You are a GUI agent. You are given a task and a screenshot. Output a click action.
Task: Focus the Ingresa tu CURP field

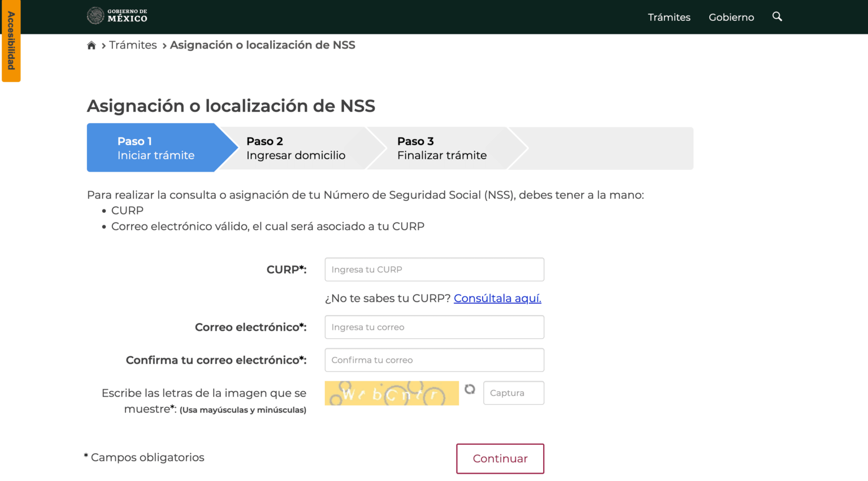click(434, 269)
